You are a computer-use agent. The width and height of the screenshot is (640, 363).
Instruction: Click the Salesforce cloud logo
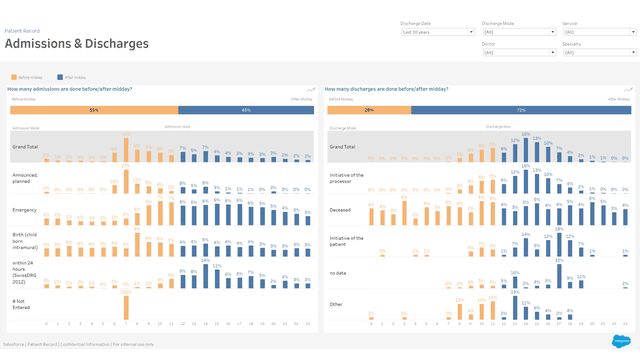[x=621, y=341]
